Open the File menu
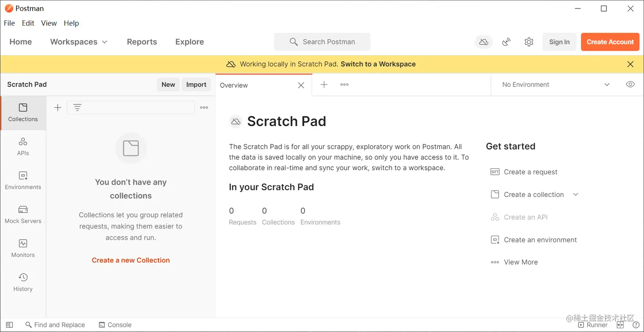This screenshot has width=644, height=332. pyautogui.click(x=9, y=23)
